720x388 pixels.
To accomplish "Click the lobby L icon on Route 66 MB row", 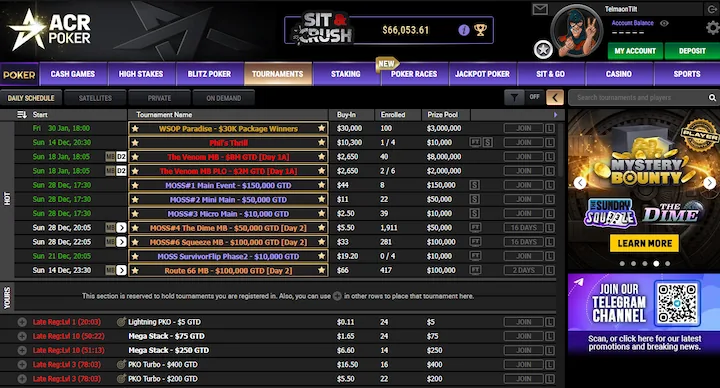I will pyautogui.click(x=550, y=270).
